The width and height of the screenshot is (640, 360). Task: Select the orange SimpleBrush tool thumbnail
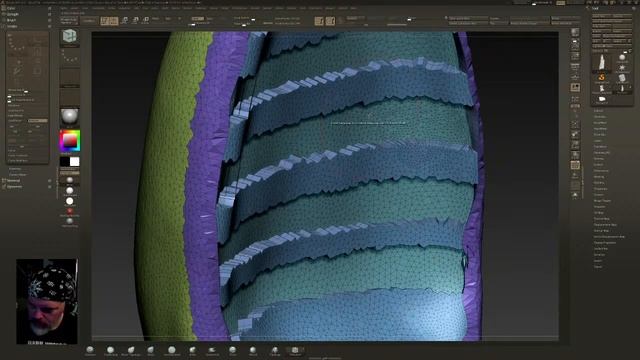point(602,78)
